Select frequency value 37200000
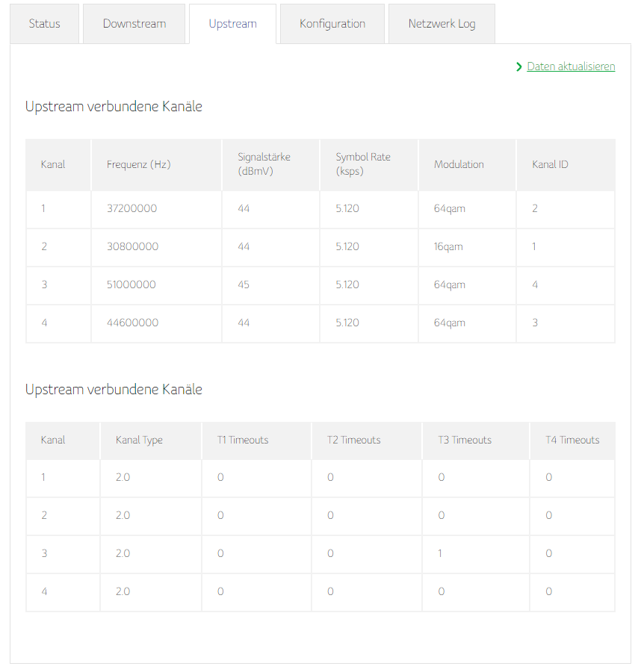The width and height of the screenshot is (638, 672). (x=131, y=209)
